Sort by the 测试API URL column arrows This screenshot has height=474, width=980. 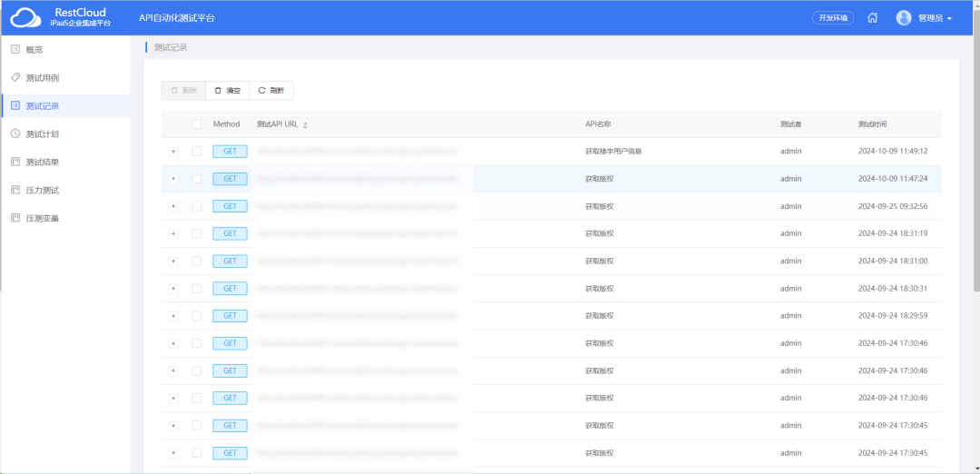pyautogui.click(x=306, y=124)
